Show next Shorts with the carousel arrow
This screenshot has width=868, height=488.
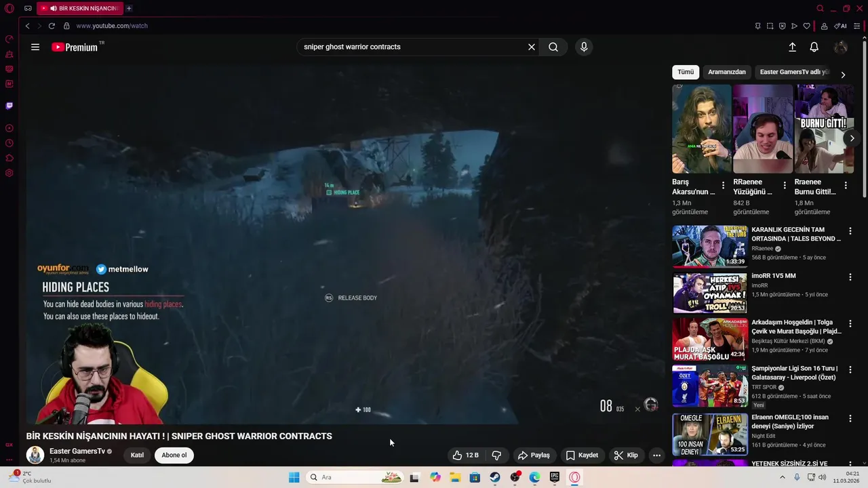point(852,138)
